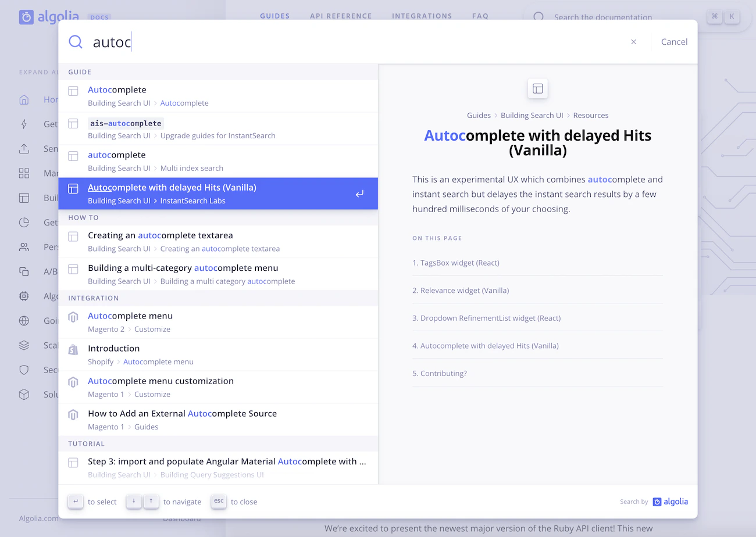The image size is (756, 537).
Task: Open the Personalization people sidebar icon
Action: click(24, 246)
